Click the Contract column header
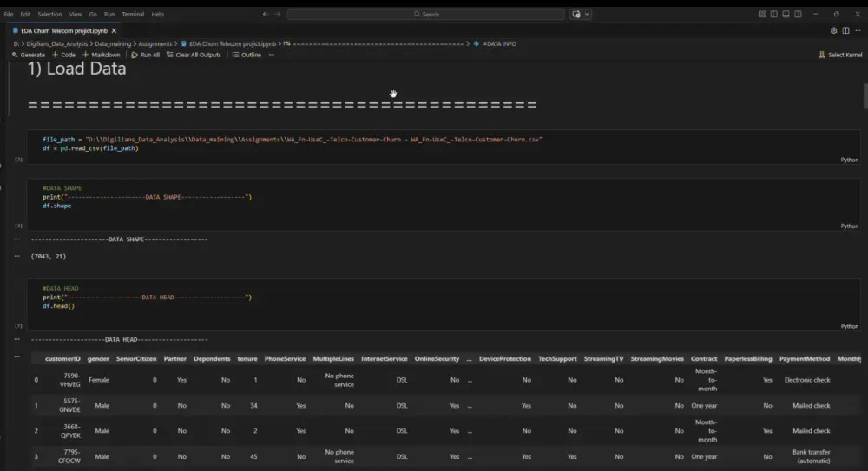This screenshot has height=471, width=868. [x=704, y=358]
